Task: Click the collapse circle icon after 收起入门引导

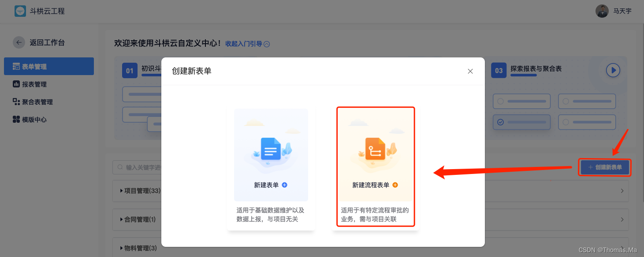Action: tap(267, 44)
